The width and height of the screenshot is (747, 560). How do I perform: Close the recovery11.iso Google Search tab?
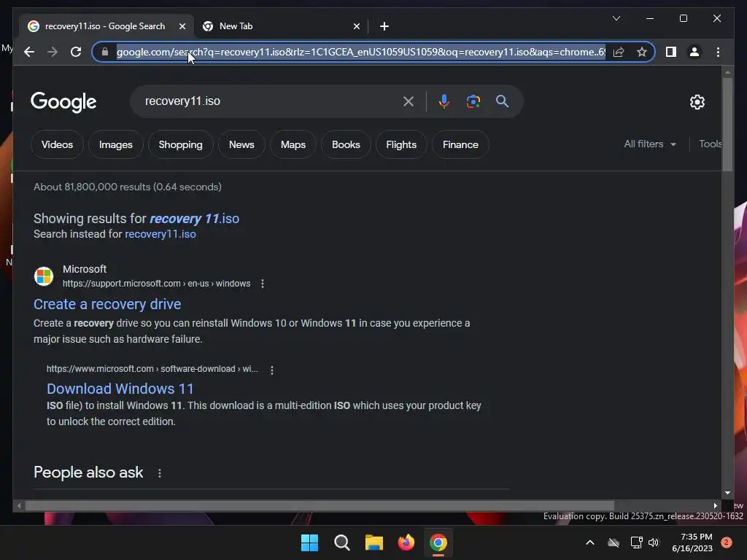pyautogui.click(x=182, y=26)
